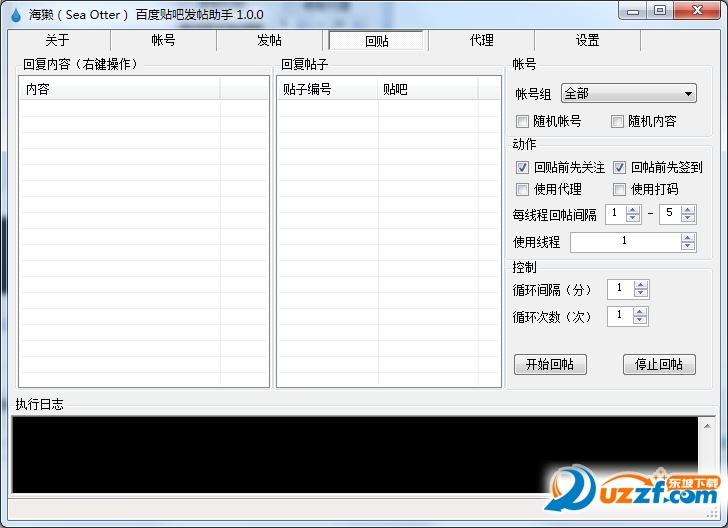728x528 pixels.
Task: Click the 贴子编号 column header
Action: tap(328, 89)
